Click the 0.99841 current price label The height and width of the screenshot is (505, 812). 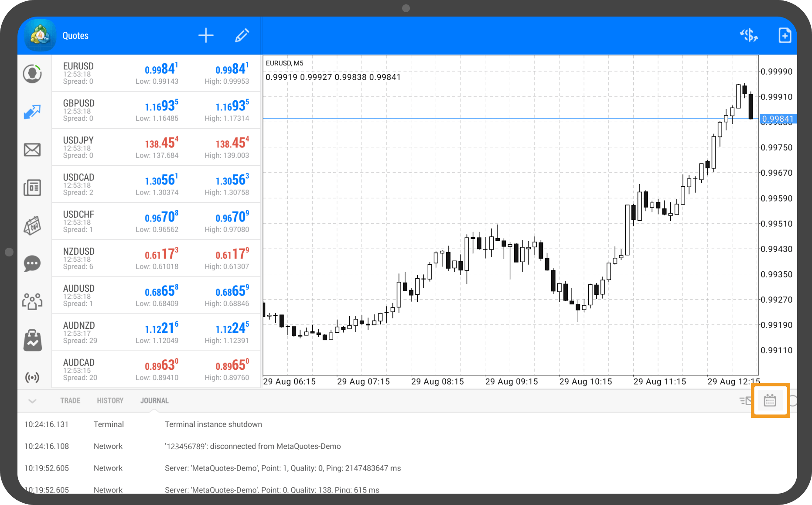(x=778, y=119)
